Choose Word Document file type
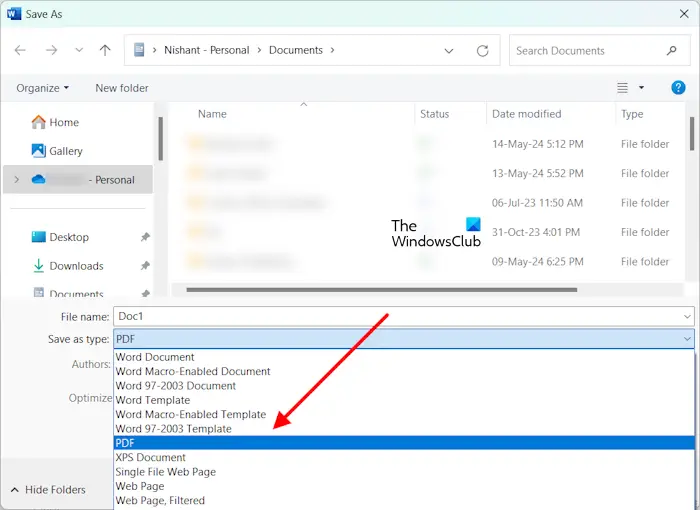The image size is (700, 510). pyautogui.click(x=404, y=357)
